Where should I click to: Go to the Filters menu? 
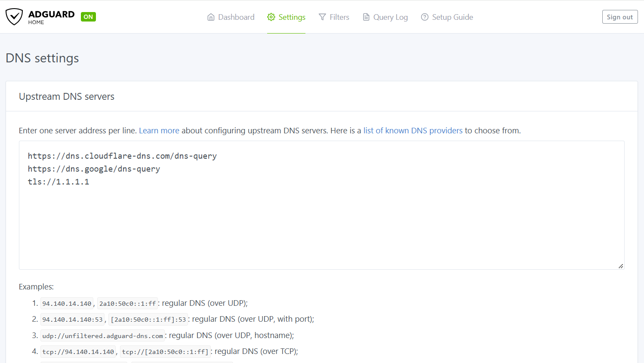pos(334,17)
